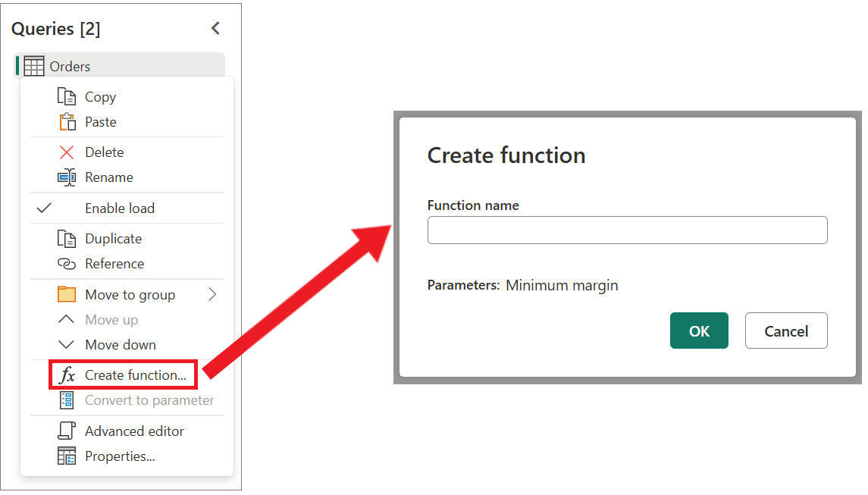The width and height of the screenshot is (868, 495).
Task: Click the Orders table icon
Action: [33, 65]
